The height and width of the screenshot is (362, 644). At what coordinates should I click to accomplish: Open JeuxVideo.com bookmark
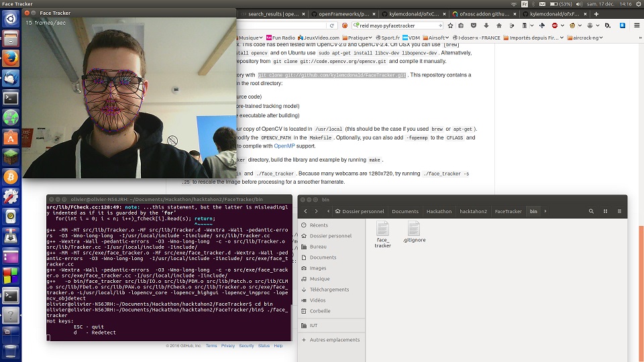click(x=319, y=38)
